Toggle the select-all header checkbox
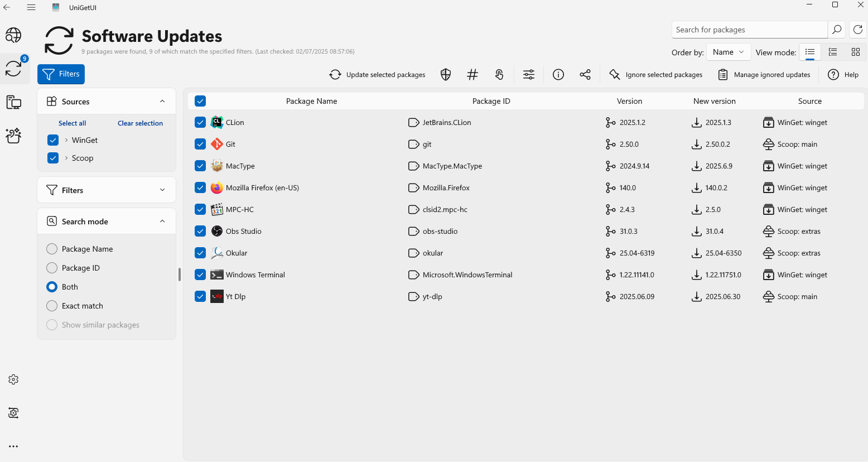The image size is (868, 462). [200, 101]
